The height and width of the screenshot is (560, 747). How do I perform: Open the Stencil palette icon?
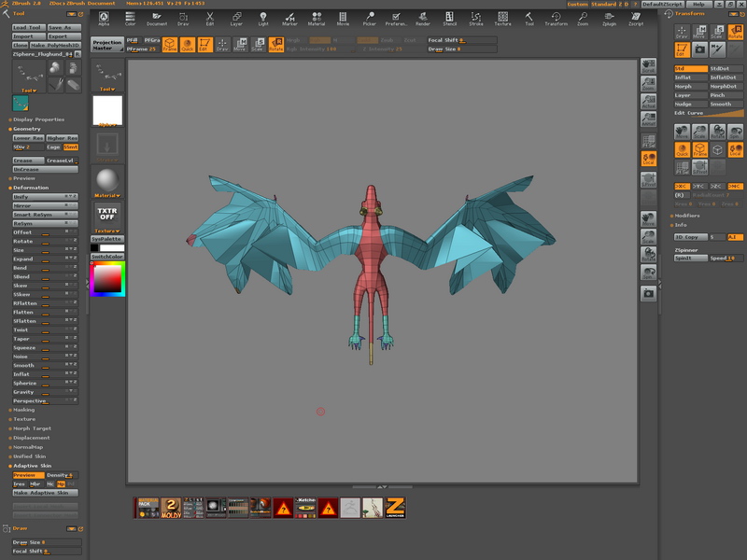point(449,18)
